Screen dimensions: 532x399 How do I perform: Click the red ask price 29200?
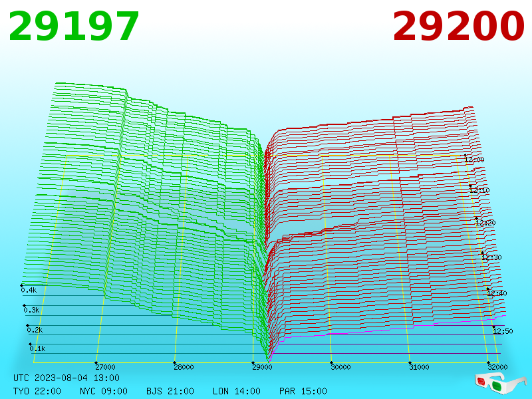[458, 27]
